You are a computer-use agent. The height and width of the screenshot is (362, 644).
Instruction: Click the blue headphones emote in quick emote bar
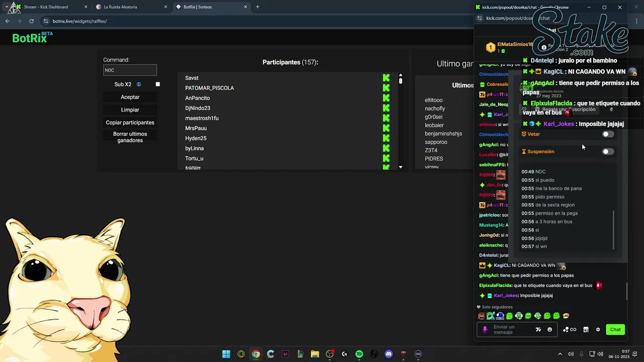pos(500,316)
